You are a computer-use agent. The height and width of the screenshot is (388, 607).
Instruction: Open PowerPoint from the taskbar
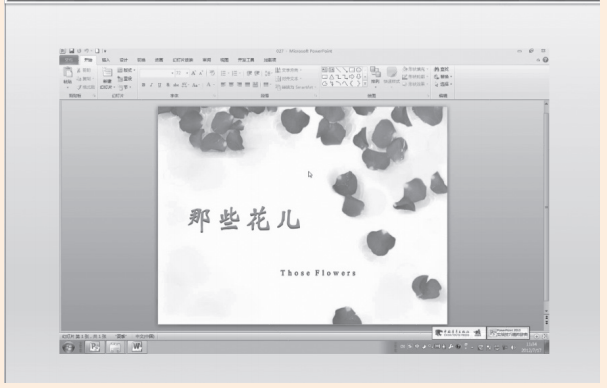tap(94, 347)
